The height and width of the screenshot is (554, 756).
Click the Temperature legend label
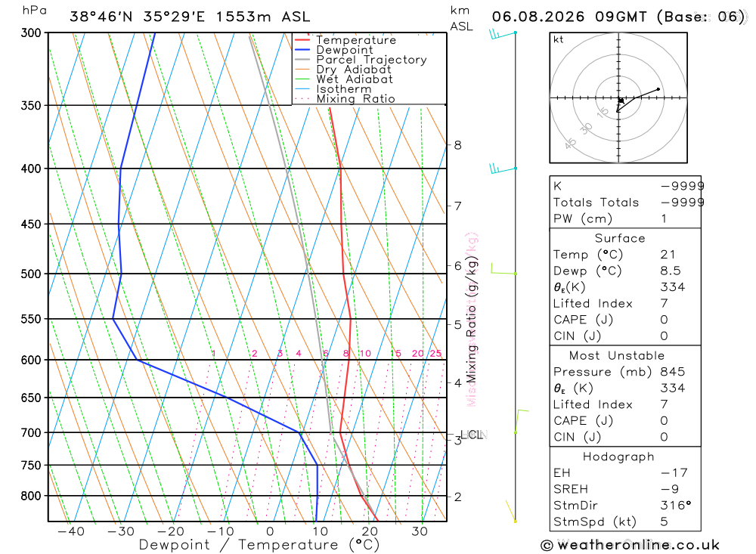click(x=356, y=40)
